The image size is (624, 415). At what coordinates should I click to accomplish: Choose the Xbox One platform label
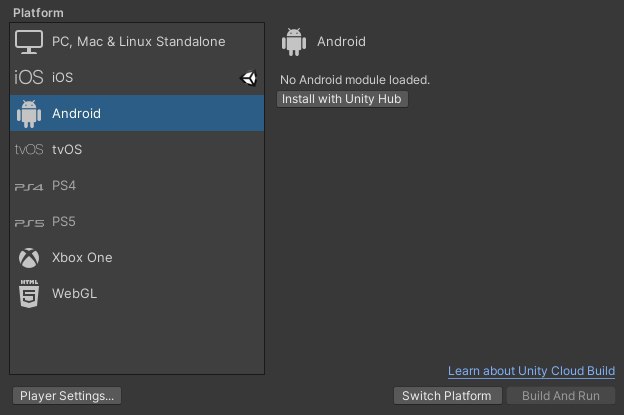pyautogui.click(x=82, y=257)
